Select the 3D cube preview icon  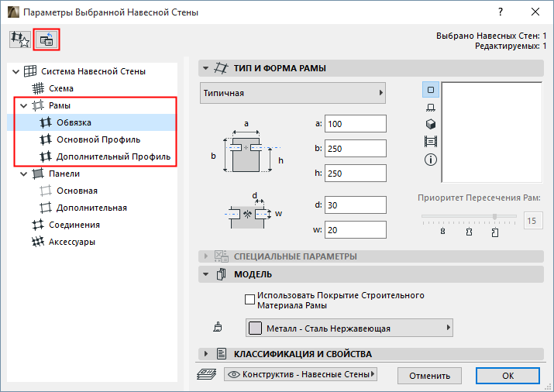[x=431, y=124]
